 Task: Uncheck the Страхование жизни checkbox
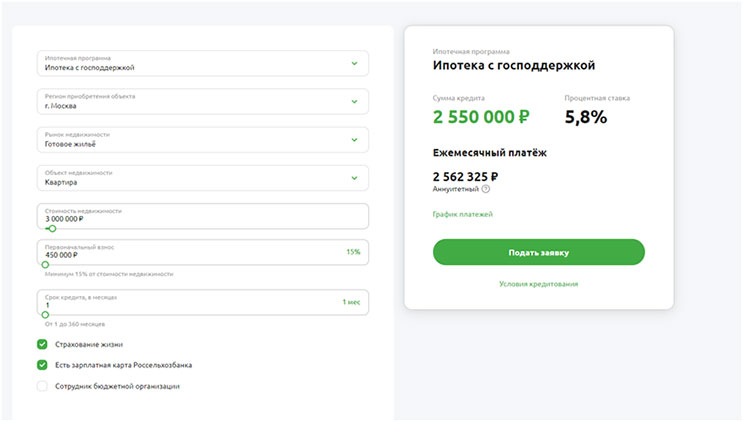(42, 344)
